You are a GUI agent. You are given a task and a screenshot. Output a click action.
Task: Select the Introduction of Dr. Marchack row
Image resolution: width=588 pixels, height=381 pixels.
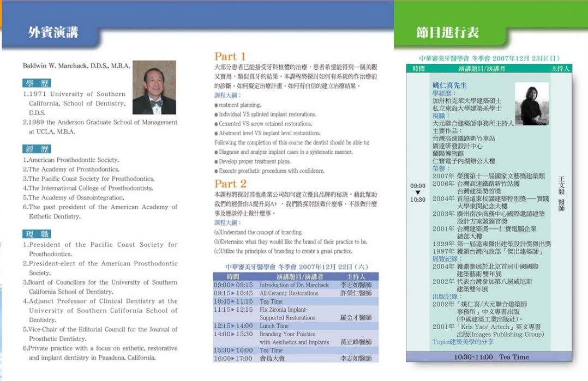pos(295,285)
